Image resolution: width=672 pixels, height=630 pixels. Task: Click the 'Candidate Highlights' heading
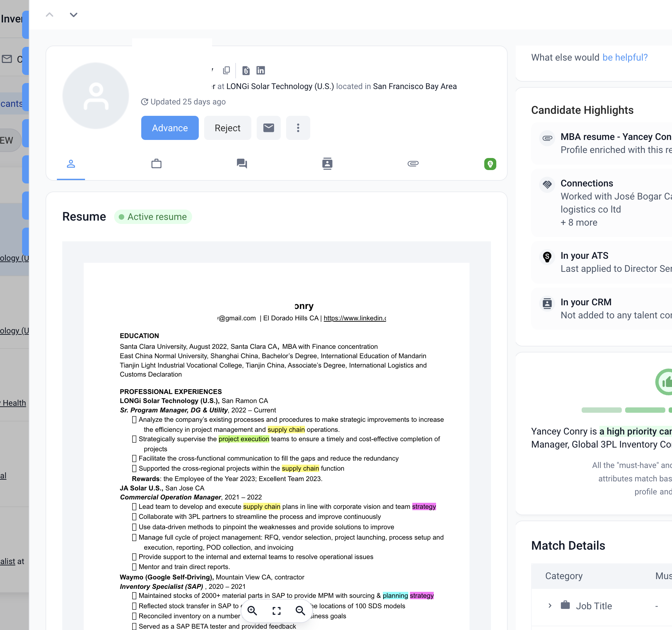[582, 110]
